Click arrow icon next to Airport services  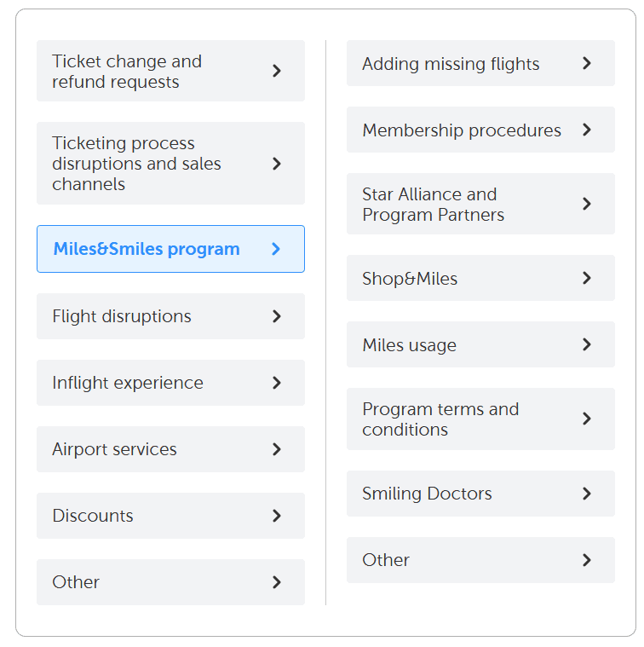pyautogui.click(x=277, y=449)
